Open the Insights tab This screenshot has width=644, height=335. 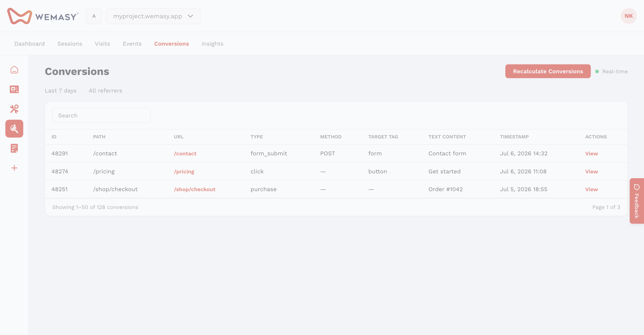212,44
